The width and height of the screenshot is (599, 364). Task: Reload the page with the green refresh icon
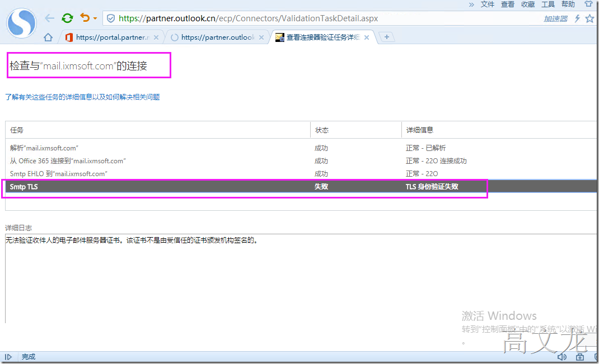(x=68, y=18)
